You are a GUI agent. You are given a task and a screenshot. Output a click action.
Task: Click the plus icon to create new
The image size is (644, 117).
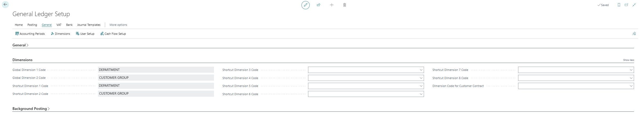tap(332, 5)
